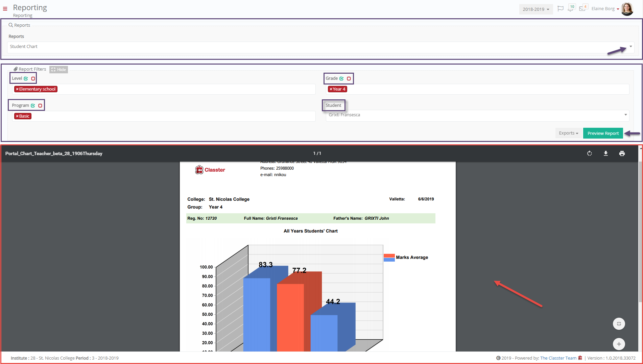Select all Grade options with green check

click(341, 78)
